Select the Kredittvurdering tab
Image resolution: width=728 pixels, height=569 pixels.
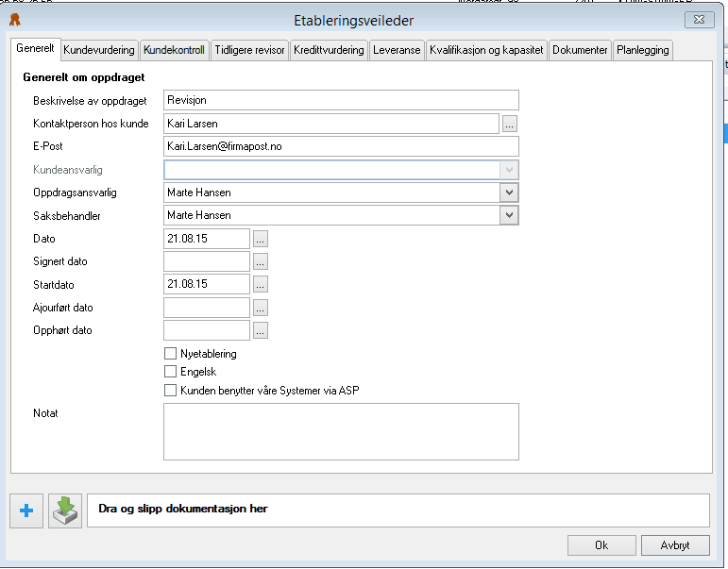(329, 50)
